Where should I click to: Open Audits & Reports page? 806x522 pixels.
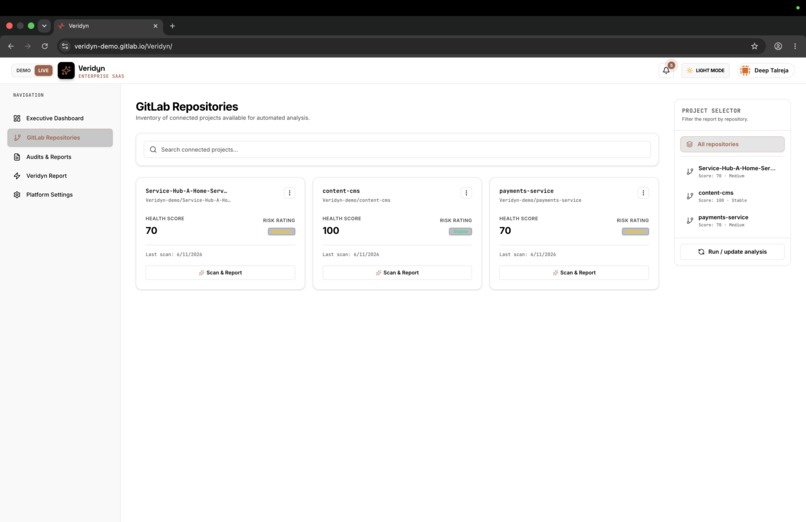point(61,157)
